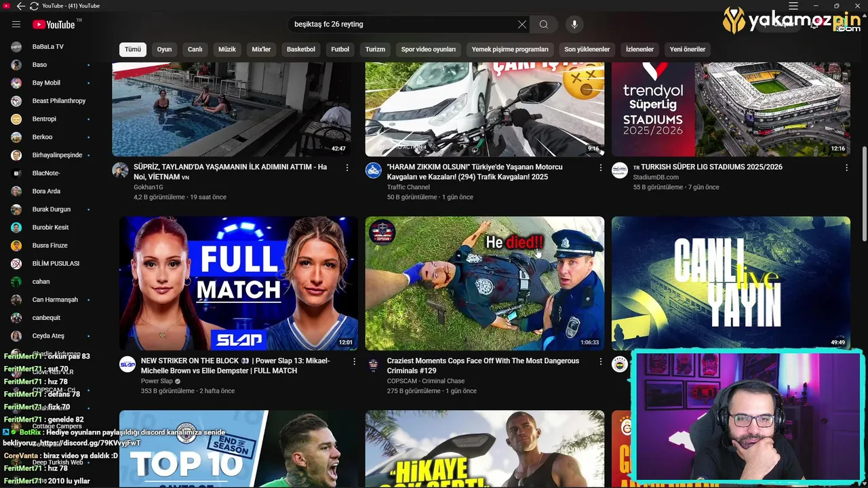Open Traffic Channel name link
The height and width of the screenshot is (488, 868).
click(x=408, y=187)
